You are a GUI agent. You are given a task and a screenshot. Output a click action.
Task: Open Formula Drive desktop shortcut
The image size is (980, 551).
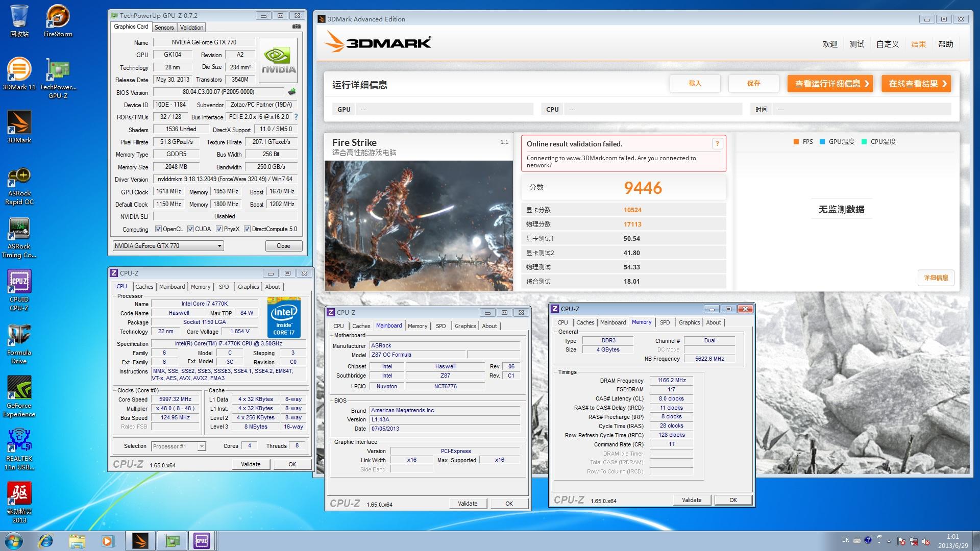[19, 344]
